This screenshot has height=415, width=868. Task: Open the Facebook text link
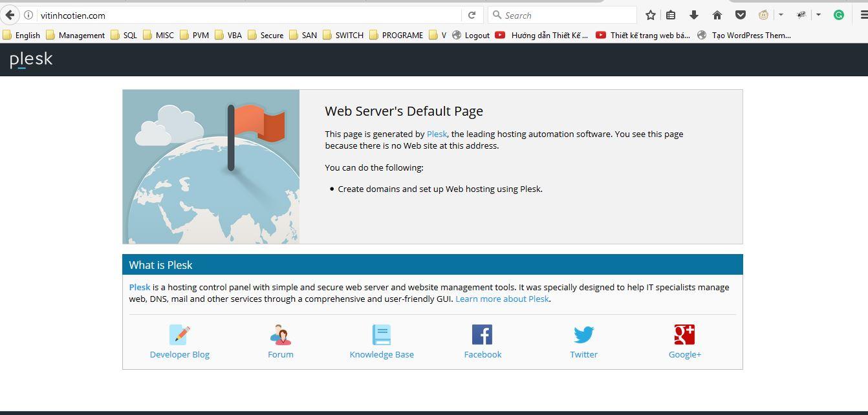point(483,354)
